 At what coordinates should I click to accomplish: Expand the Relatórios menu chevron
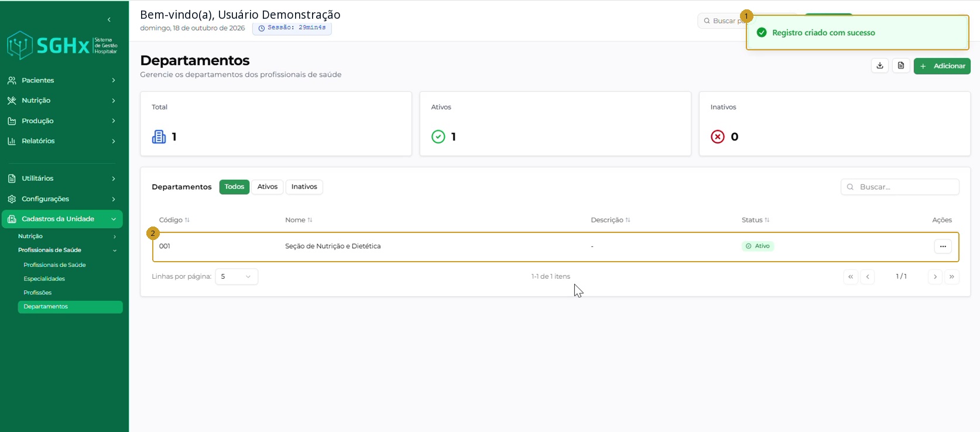tap(114, 141)
